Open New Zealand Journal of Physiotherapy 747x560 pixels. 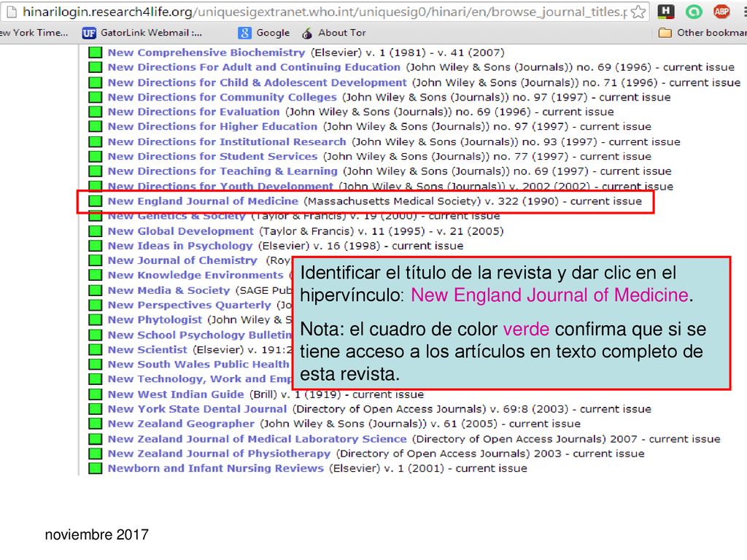219,454
